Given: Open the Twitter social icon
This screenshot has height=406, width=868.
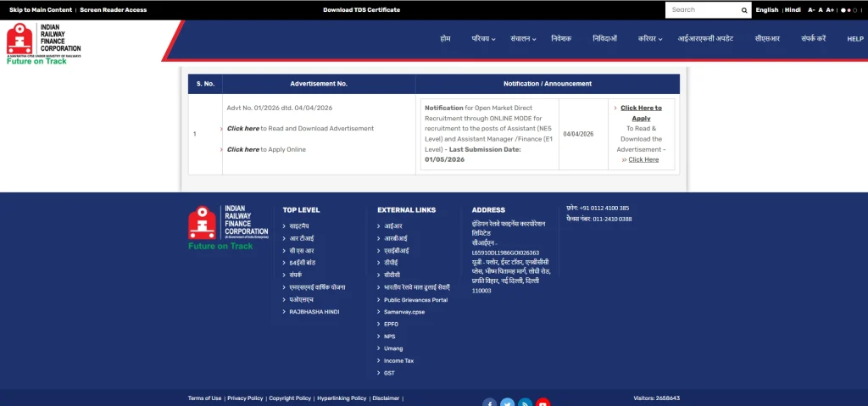Looking at the screenshot, I should pos(508,403).
